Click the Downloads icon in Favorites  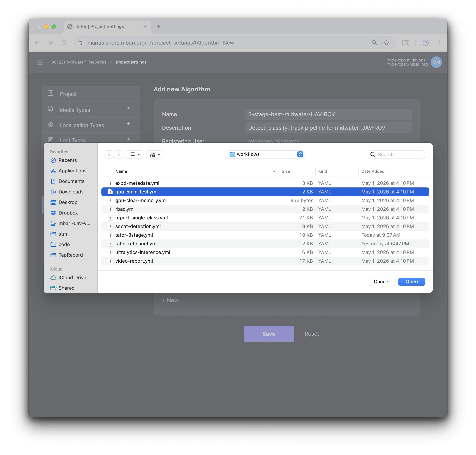point(53,192)
